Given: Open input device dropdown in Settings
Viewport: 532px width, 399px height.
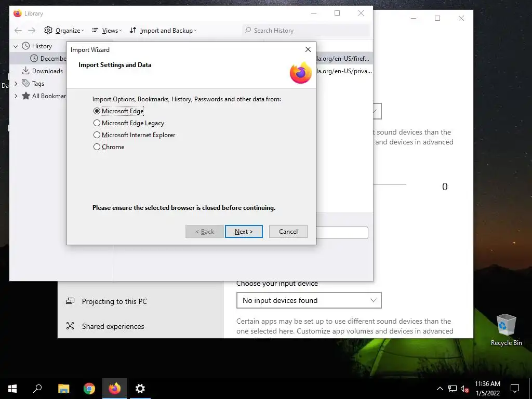Looking at the screenshot, I should click(x=309, y=300).
